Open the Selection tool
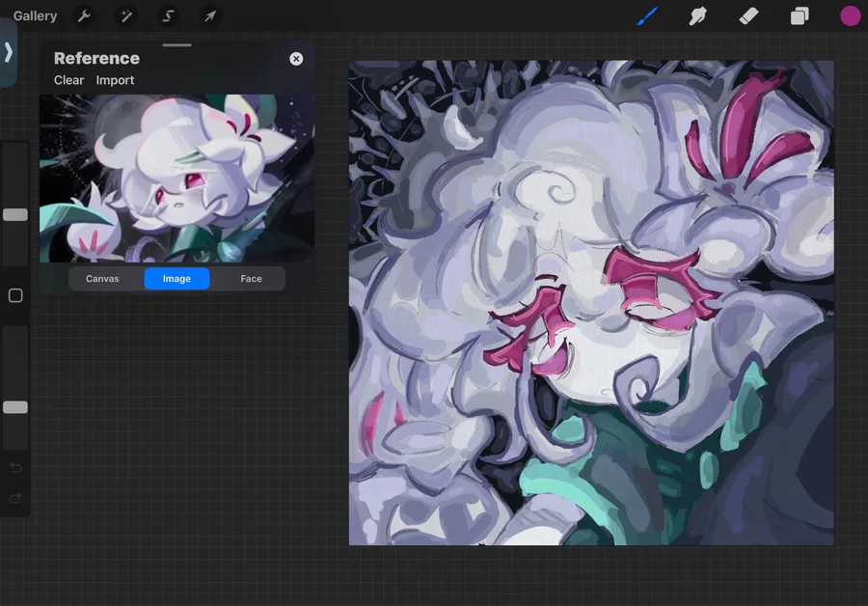This screenshot has width=868, height=606. (x=168, y=16)
